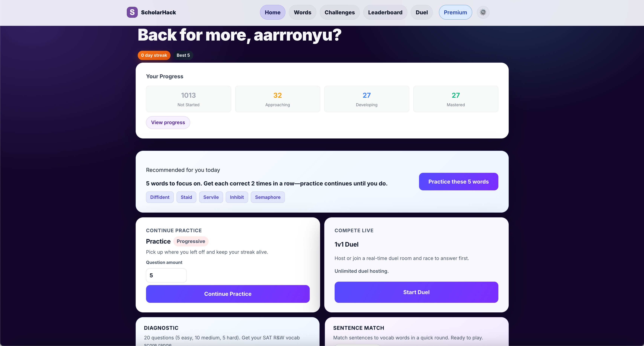The height and width of the screenshot is (346, 644).
Task: Click the ScholarHack S logo icon
Action: [132, 12]
